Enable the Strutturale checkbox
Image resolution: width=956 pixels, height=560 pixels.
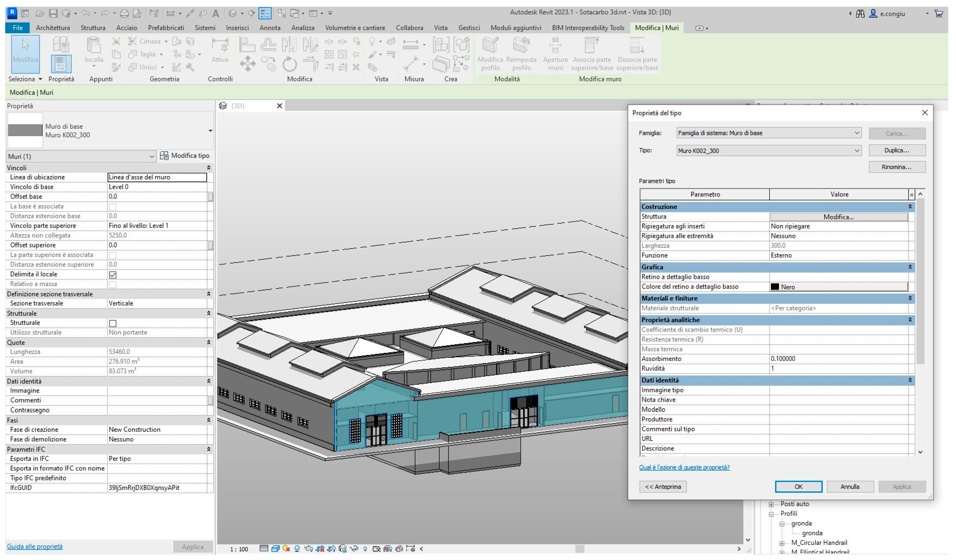pos(113,323)
